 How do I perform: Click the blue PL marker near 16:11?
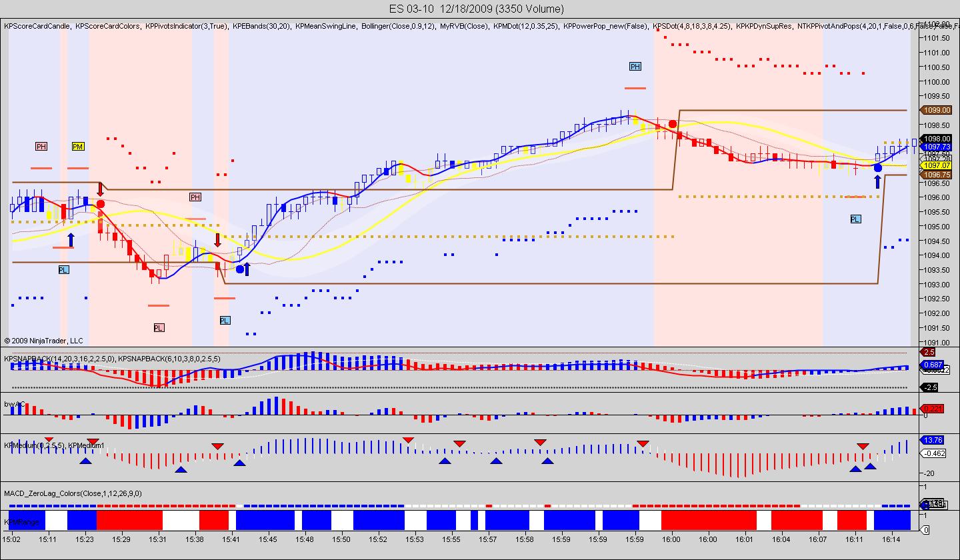(x=855, y=219)
